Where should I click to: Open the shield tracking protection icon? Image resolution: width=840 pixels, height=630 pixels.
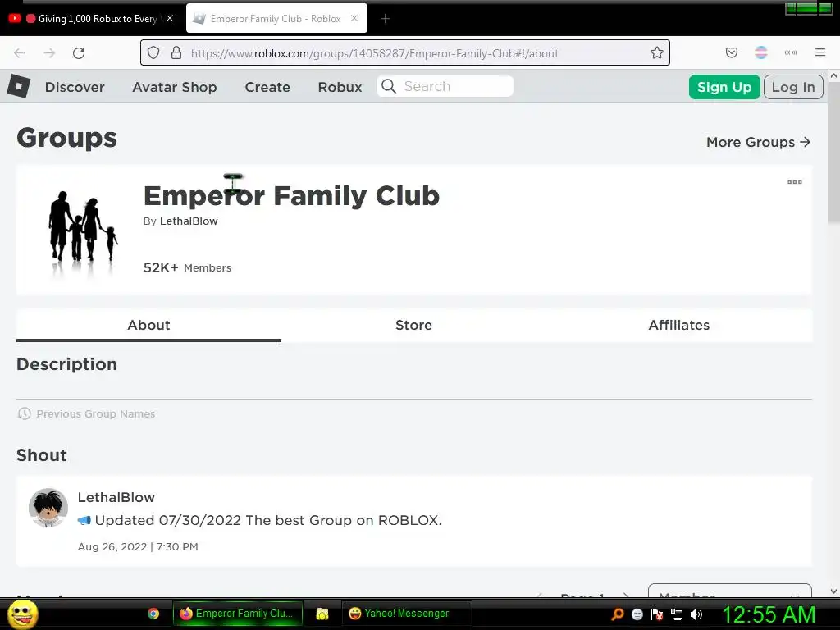click(153, 52)
